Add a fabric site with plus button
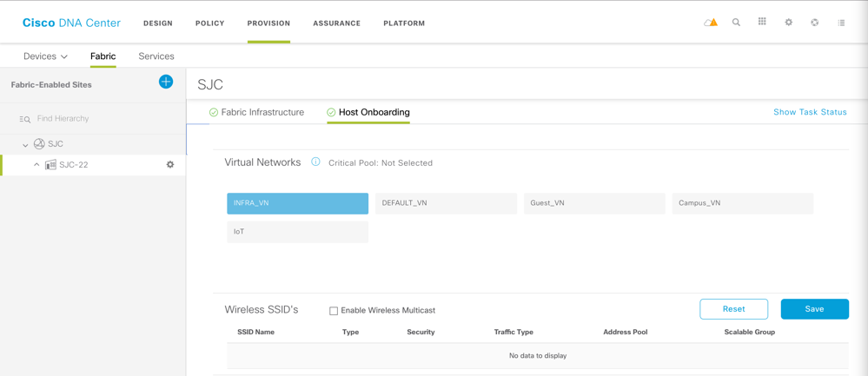 (165, 82)
